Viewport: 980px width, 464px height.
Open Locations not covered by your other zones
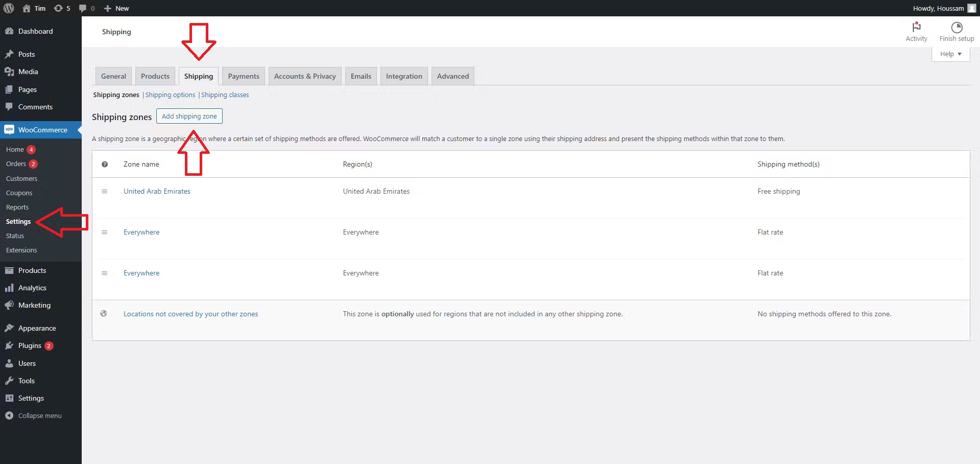[191, 314]
